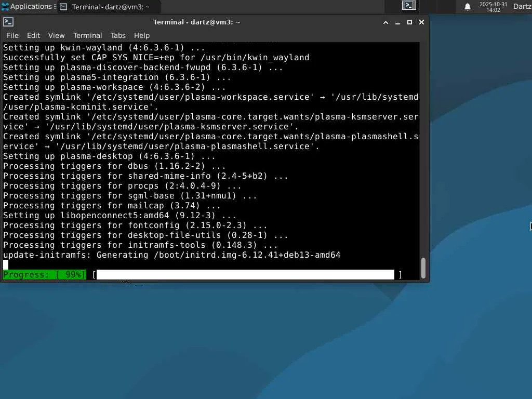Minimize the terminal window
The width and height of the screenshot is (532, 399).
(397, 22)
